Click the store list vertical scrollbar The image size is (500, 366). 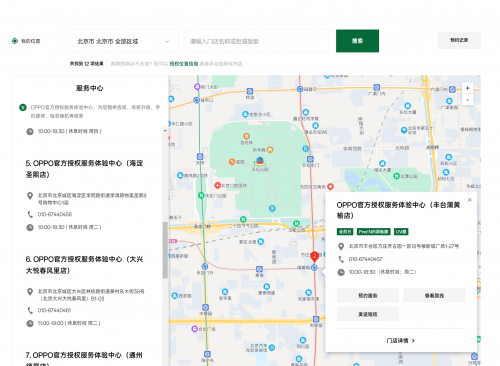[x=165, y=250]
